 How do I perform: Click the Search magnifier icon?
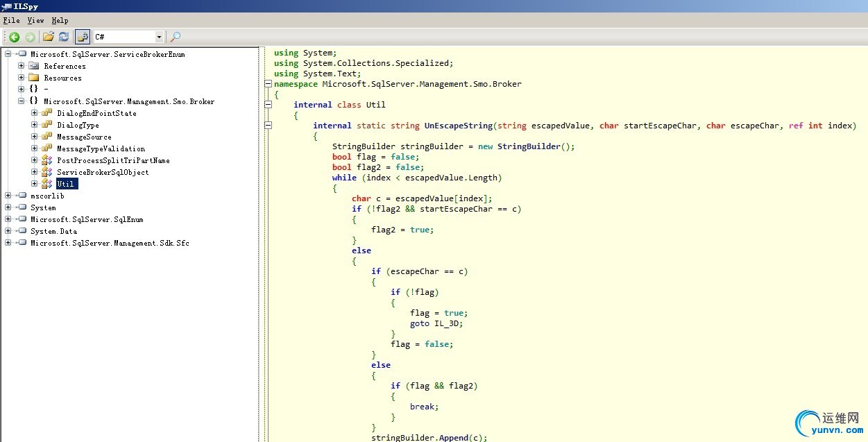(176, 37)
